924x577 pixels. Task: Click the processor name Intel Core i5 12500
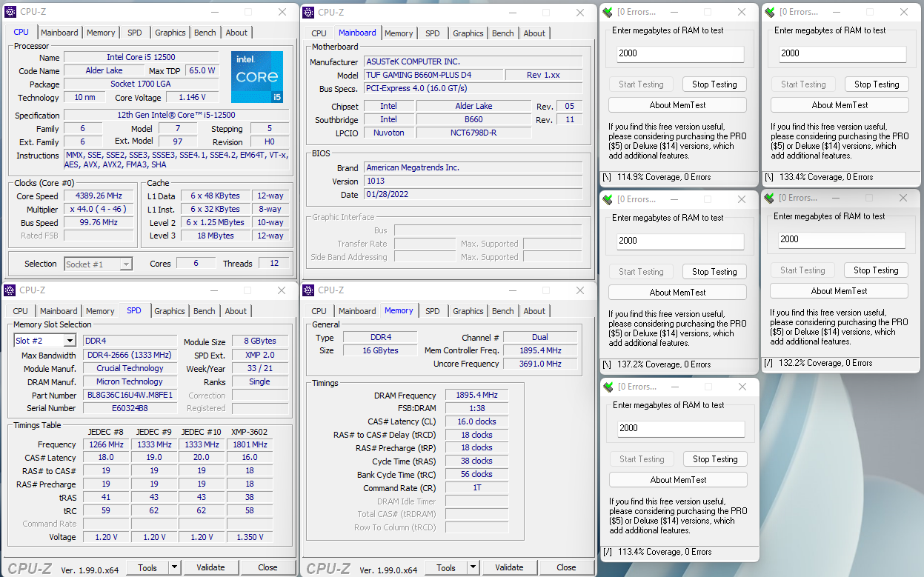(141, 58)
